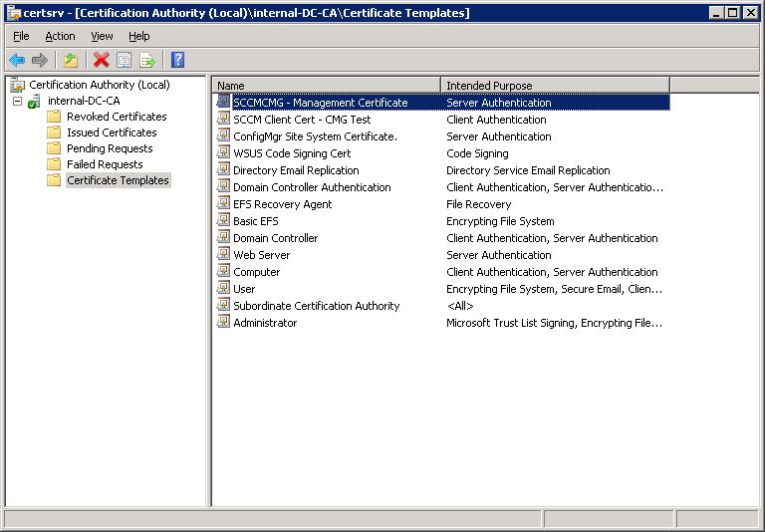Click the Certificate Templates folder icon
Screen dimensions: 765x532
[x=54, y=180]
